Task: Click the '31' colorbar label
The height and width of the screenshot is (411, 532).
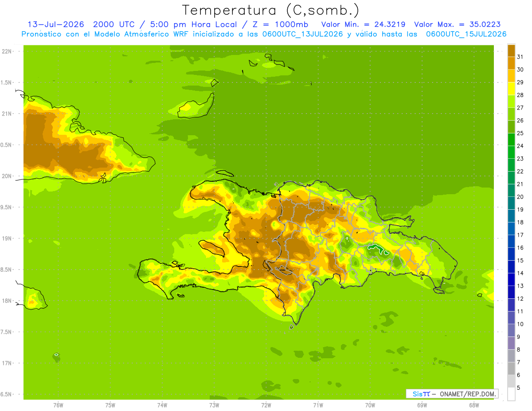Action: [x=520, y=56]
